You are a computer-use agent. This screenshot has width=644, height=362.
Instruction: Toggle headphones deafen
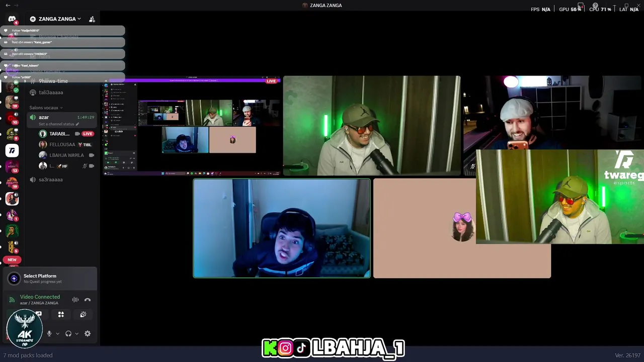68,333
